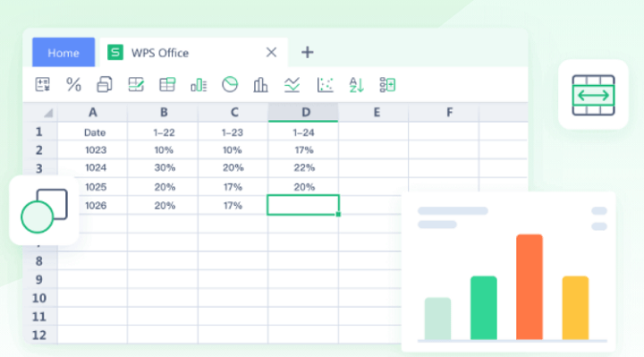The height and width of the screenshot is (357, 644).
Task: Click the '1026' cell
Action: 96,206
